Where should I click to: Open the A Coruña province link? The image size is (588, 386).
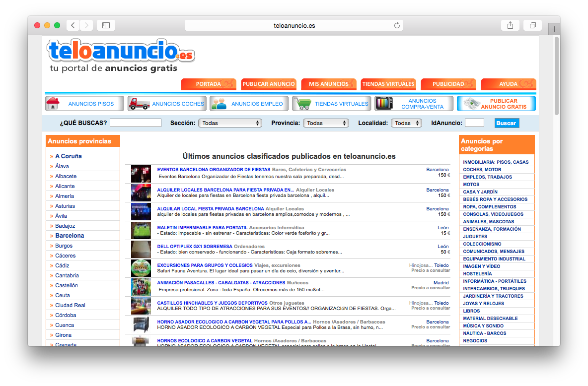(69, 156)
